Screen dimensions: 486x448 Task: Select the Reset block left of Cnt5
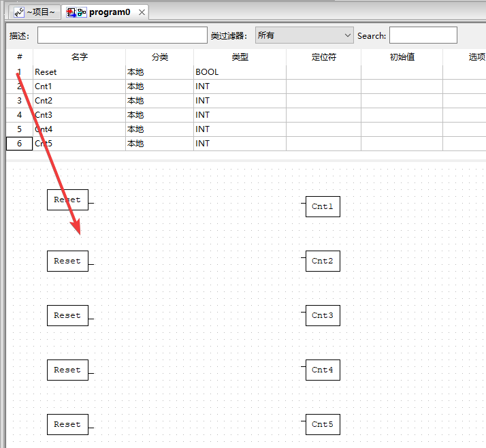click(67, 424)
